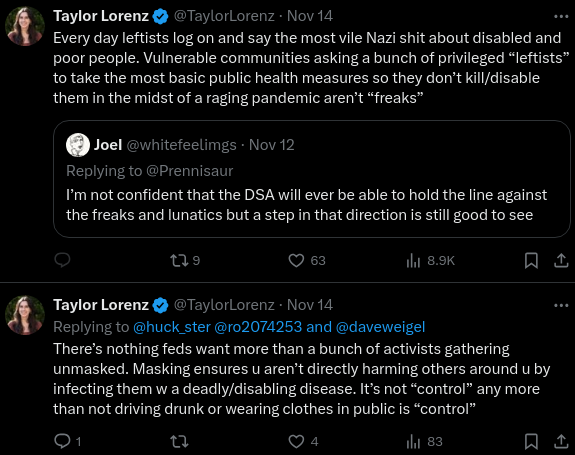
Task: Open the @daveweigel mention link
Action: [x=380, y=327]
